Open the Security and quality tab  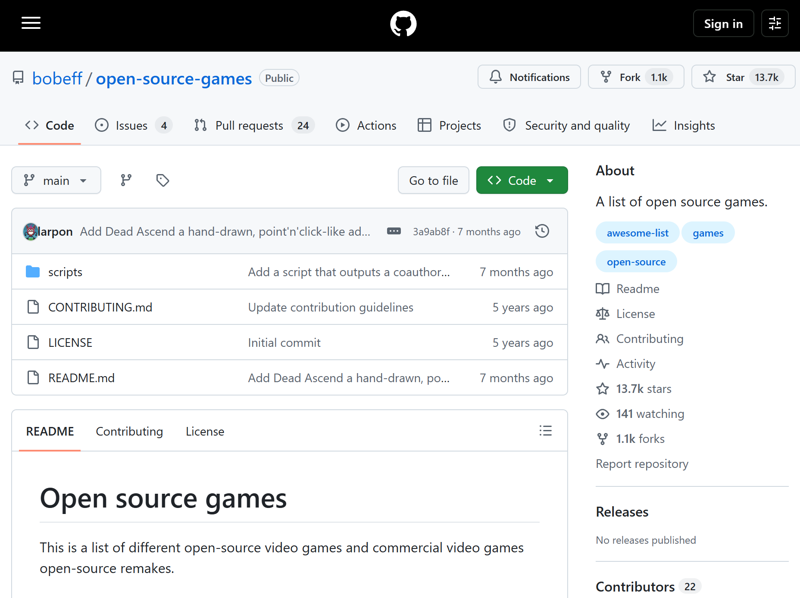pos(566,126)
